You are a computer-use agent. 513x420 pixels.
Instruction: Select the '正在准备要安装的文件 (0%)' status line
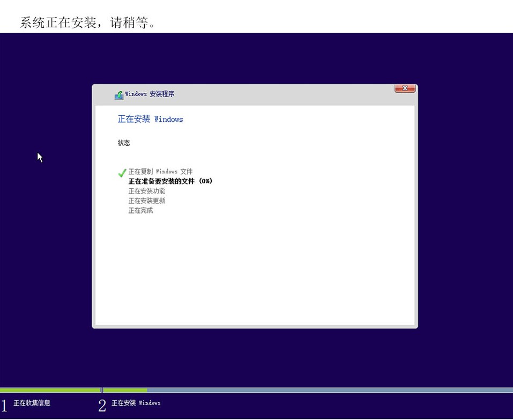tap(170, 181)
